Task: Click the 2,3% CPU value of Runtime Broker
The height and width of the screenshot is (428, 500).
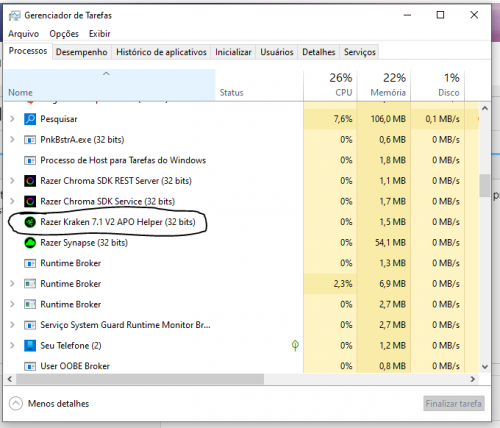Action: [343, 284]
